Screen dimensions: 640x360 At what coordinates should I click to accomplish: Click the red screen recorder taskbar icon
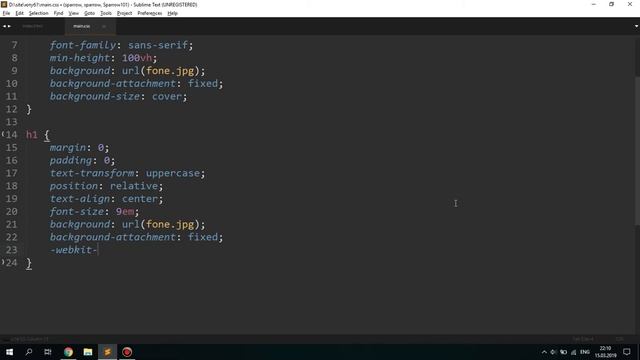pyautogui.click(x=127, y=352)
